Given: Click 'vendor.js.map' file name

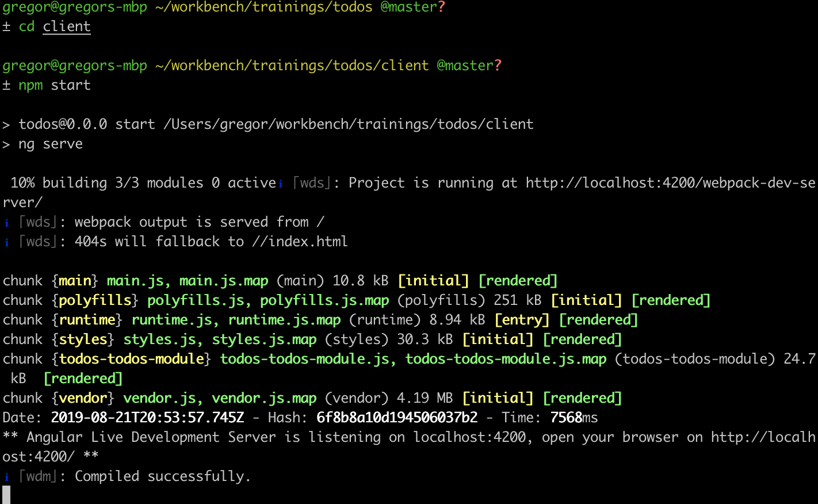Looking at the screenshot, I should pos(264,398).
